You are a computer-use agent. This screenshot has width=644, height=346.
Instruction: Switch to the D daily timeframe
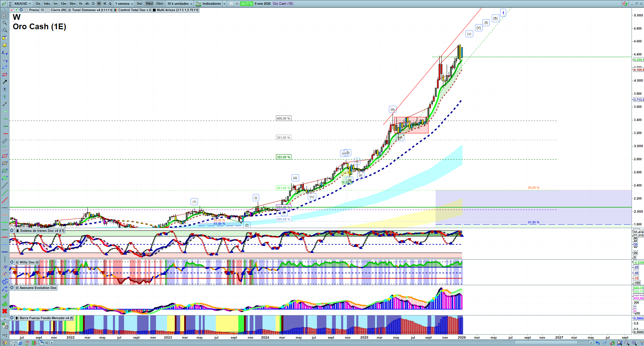tap(93, 4)
